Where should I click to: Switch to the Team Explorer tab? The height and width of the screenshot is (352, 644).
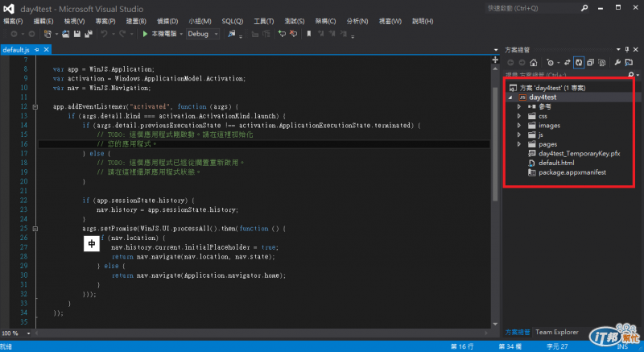tap(557, 333)
